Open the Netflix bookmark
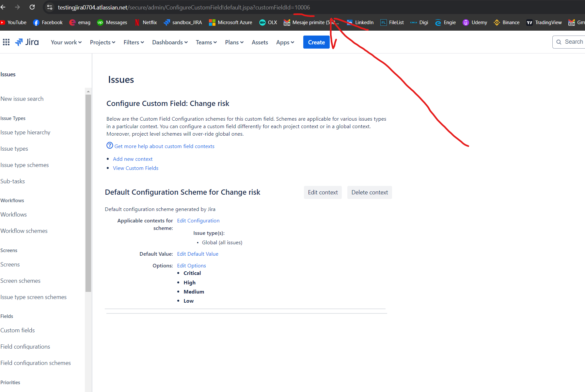This screenshot has width=585, height=392. coord(146,23)
